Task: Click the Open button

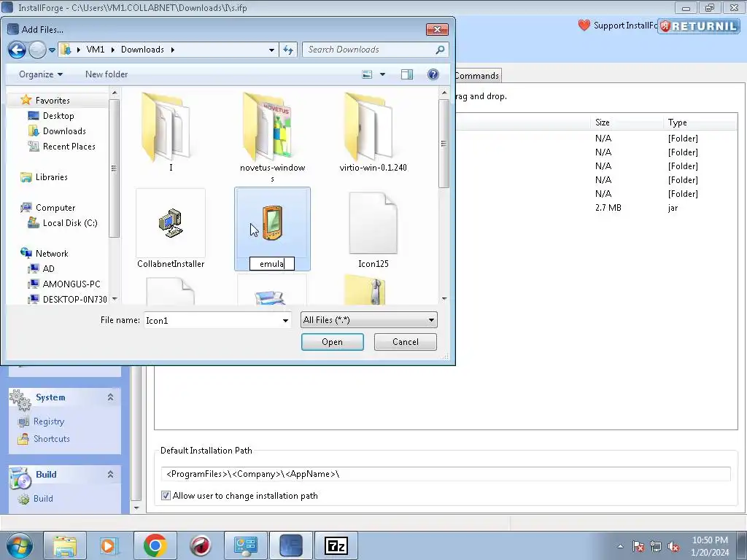Action: 332,342
